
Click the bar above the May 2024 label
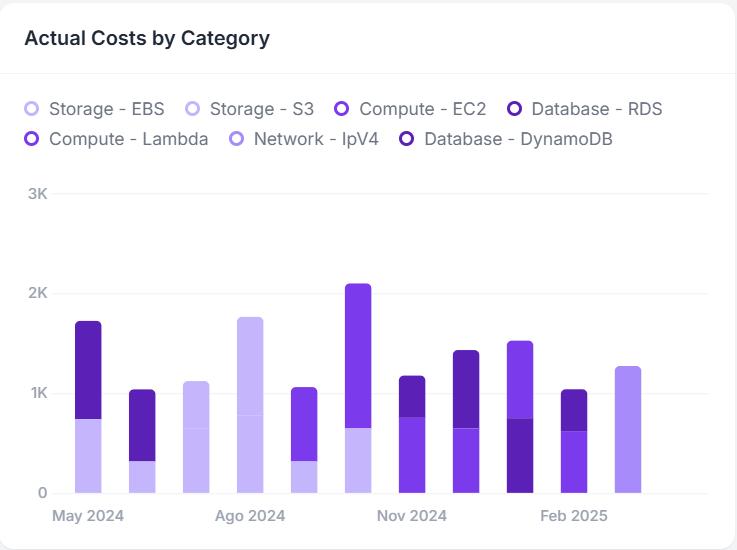click(89, 407)
